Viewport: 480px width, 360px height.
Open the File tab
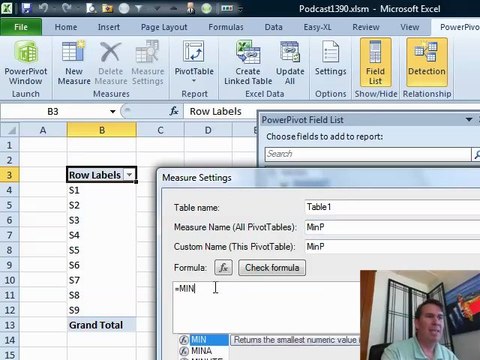21,27
